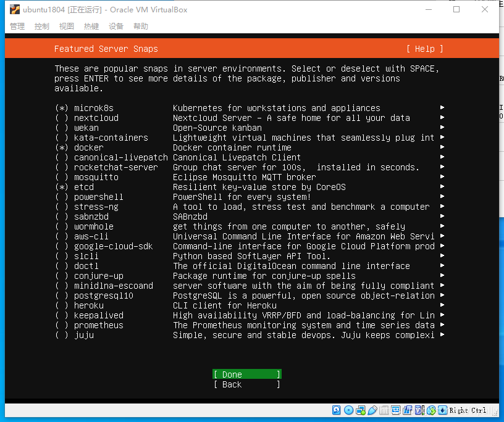The width and height of the screenshot is (504, 422).
Task: Select the postgresql10 snap checkbox
Action: click(x=62, y=296)
